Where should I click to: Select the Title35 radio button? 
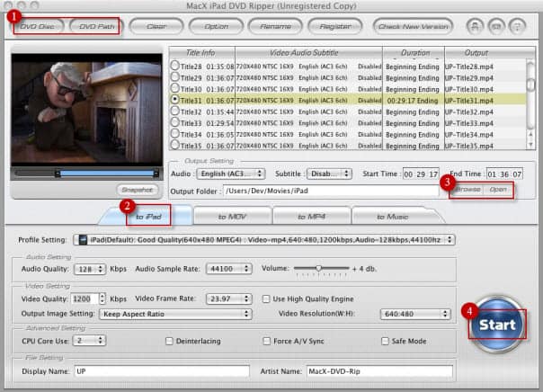tap(175, 145)
